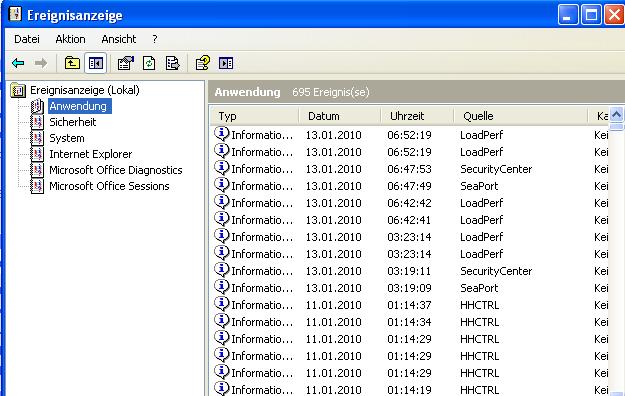Screen dimensions: 625x396
Task: Click the Microsoft Office Diagnostics log icon
Action: 37,170
